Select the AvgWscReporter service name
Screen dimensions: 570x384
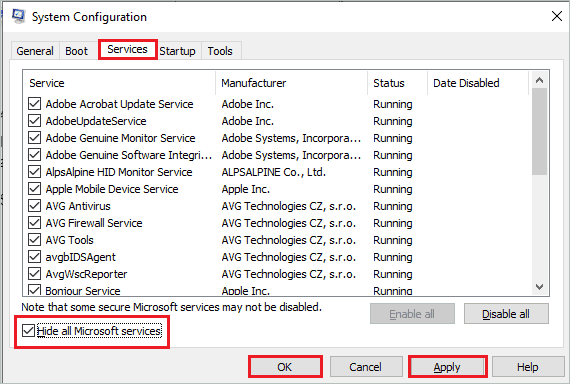[x=86, y=274]
